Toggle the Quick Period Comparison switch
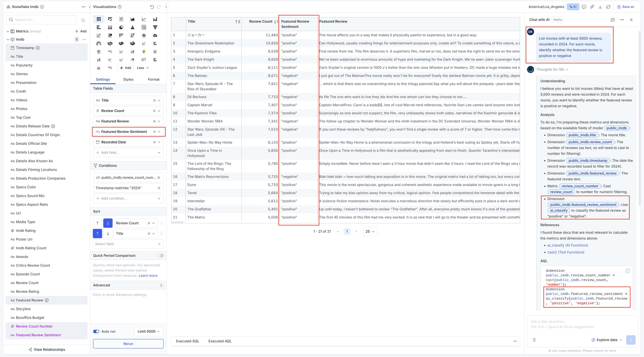This screenshot has height=357, width=644. coord(160,256)
